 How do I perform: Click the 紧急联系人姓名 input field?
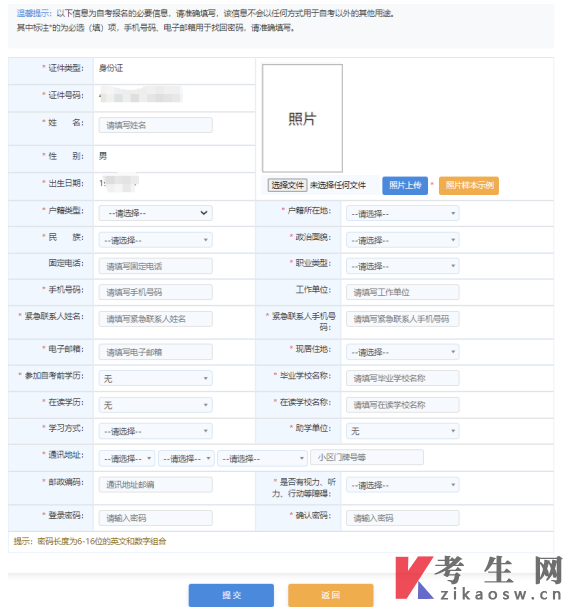(x=156, y=319)
